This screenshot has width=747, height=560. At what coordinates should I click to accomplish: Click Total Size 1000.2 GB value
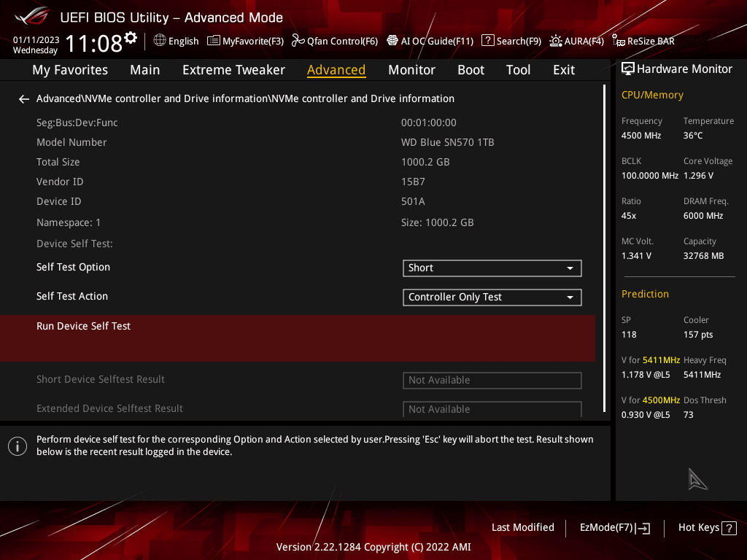pos(425,162)
